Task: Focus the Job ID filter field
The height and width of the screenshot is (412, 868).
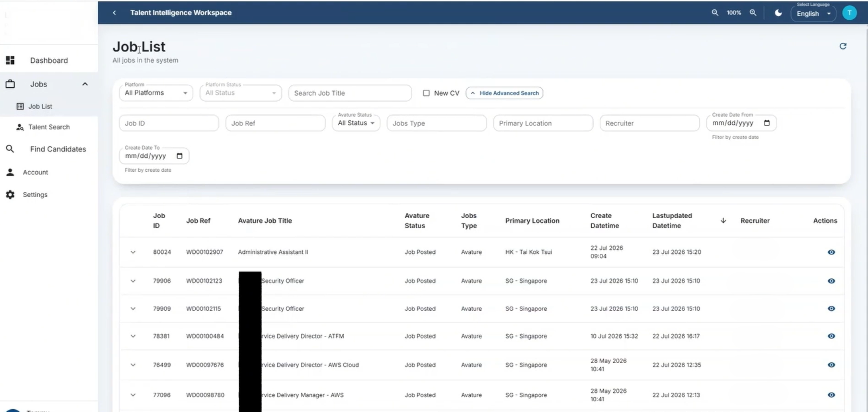Action: tap(169, 123)
